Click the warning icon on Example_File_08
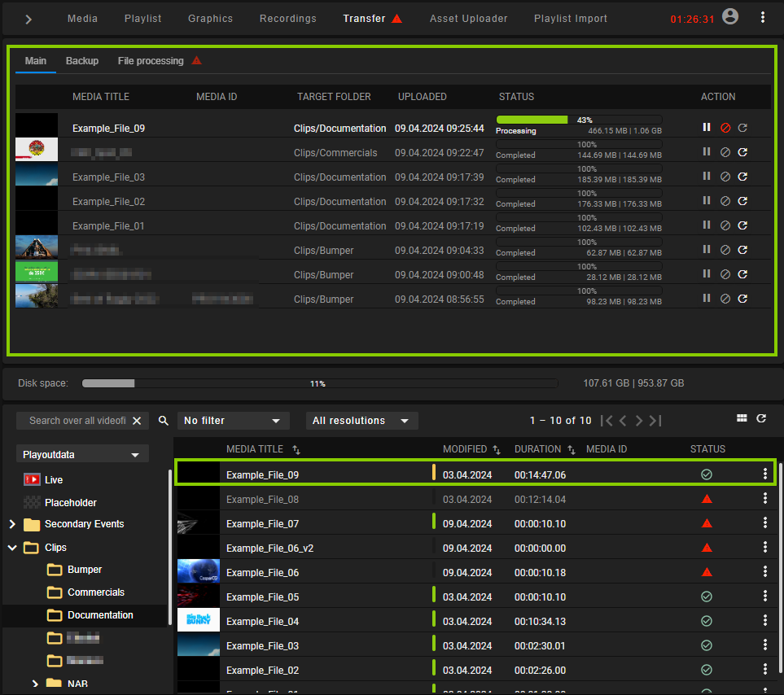The image size is (784, 695). coord(707,499)
